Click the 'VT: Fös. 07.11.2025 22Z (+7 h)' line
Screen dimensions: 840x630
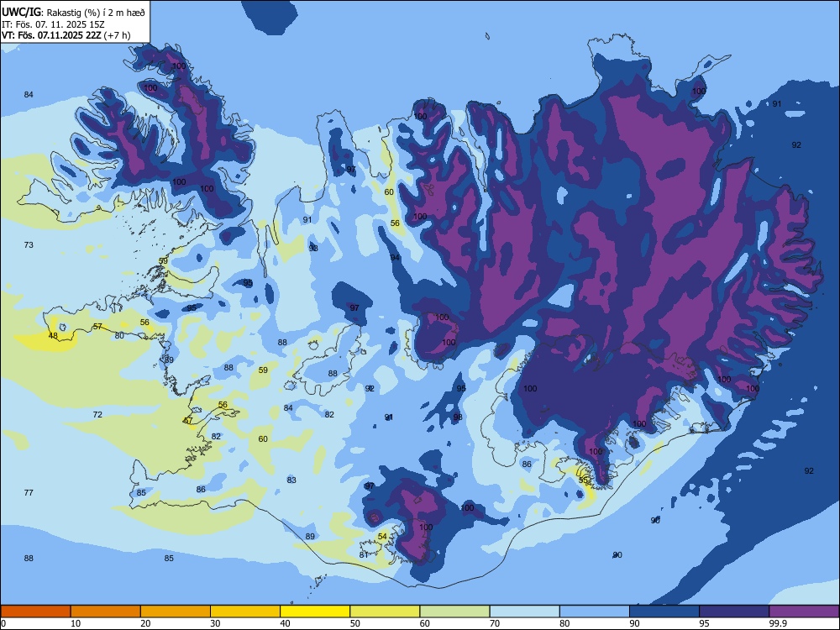click(66, 35)
